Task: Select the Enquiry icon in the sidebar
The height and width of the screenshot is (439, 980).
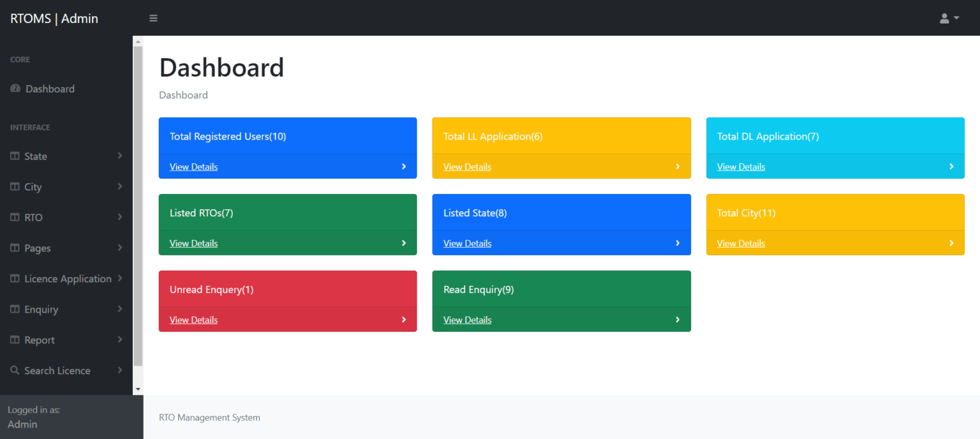Action: 14,309
